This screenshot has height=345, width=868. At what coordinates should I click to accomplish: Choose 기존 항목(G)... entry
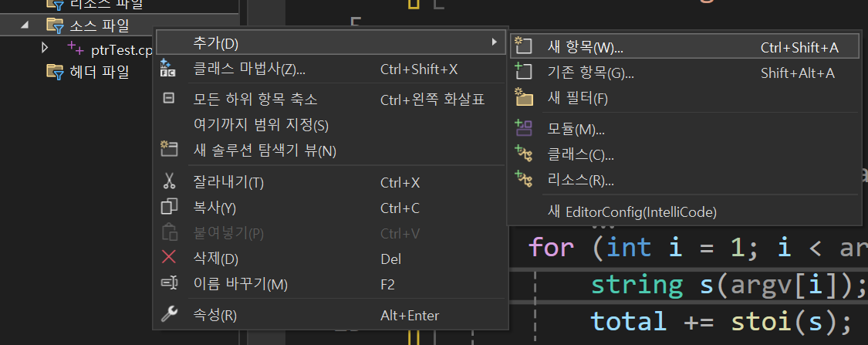click(685, 73)
